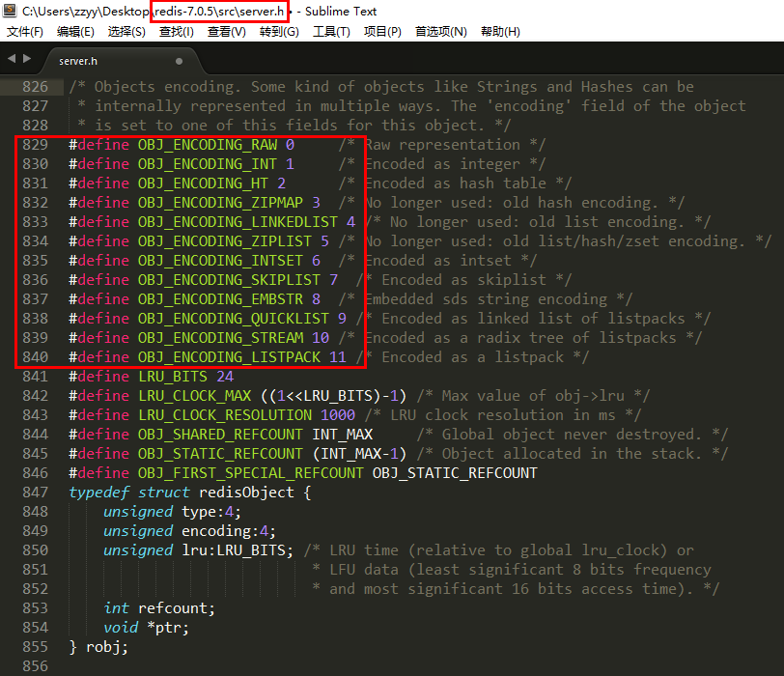
Task: Open the 工具(T) menu
Action: [x=331, y=32]
